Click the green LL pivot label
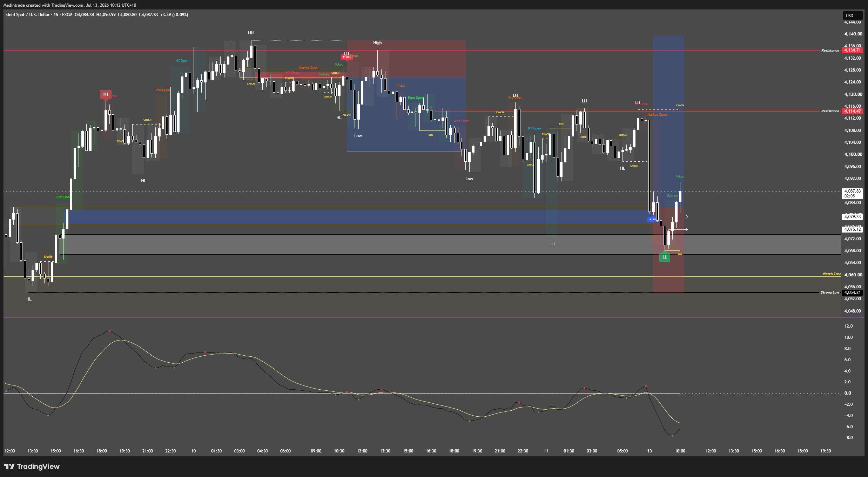The height and width of the screenshot is (477, 868). (665, 257)
